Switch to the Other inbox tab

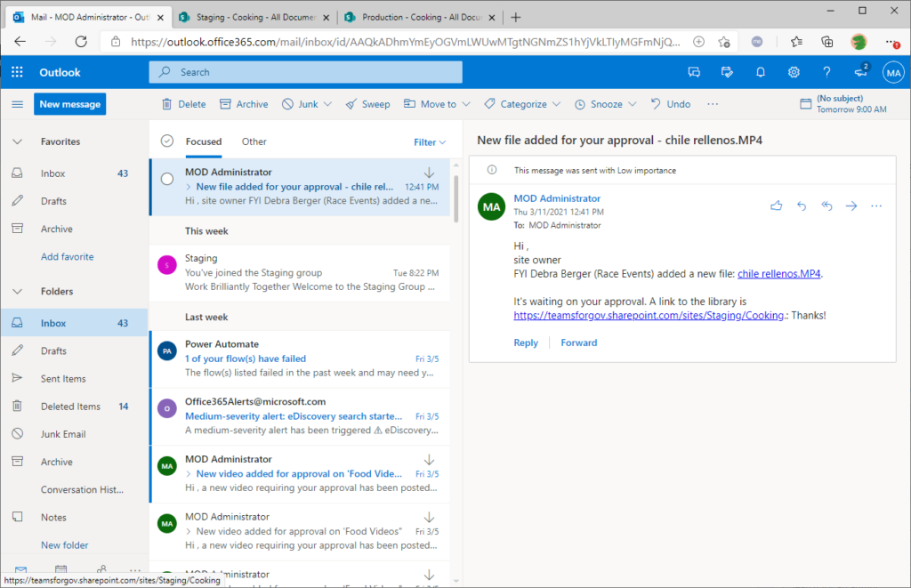pyautogui.click(x=254, y=141)
